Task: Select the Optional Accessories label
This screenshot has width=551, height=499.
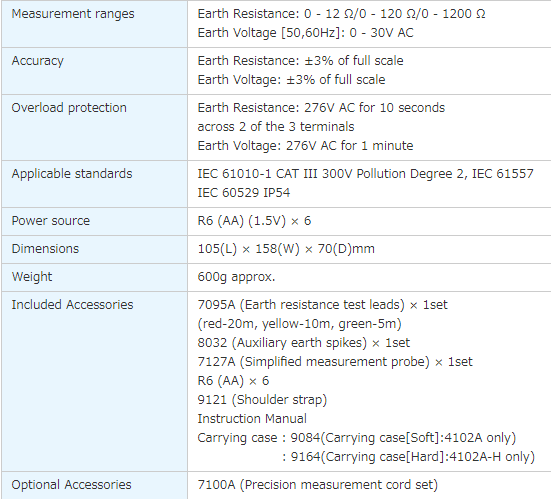Action: coord(71,485)
